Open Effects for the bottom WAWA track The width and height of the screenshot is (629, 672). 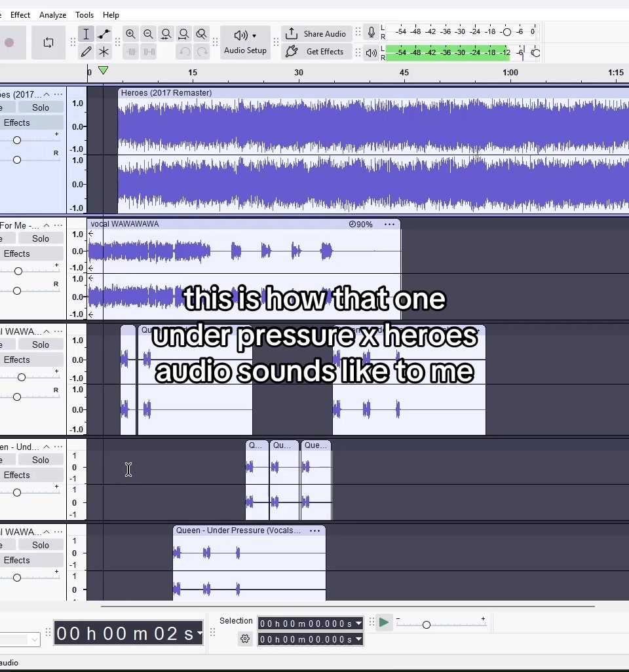31,560
